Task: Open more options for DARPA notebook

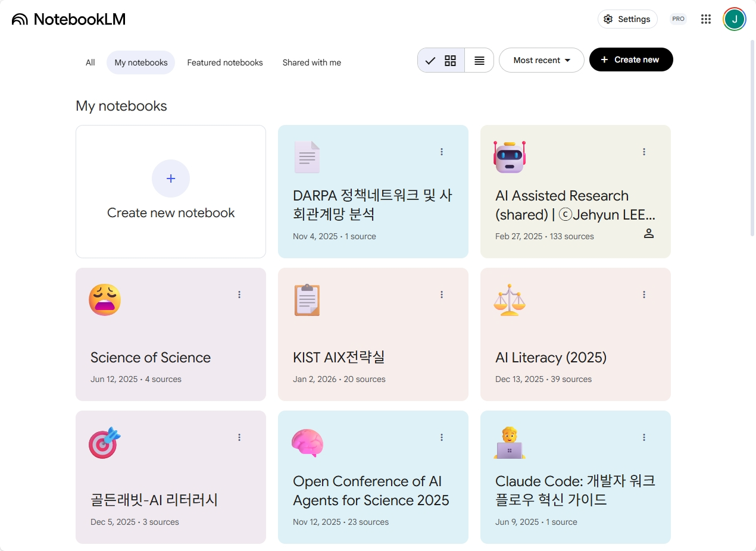Action: pyautogui.click(x=442, y=152)
